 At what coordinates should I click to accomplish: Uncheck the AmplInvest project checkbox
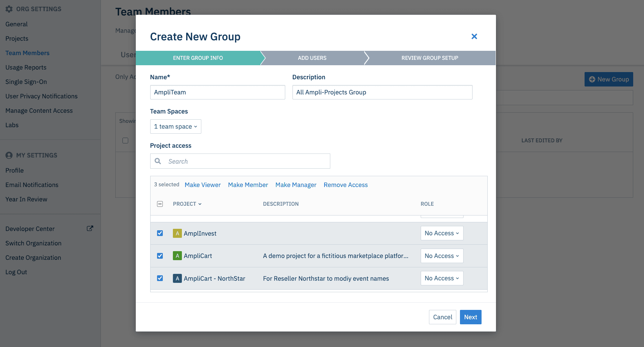pos(160,233)
